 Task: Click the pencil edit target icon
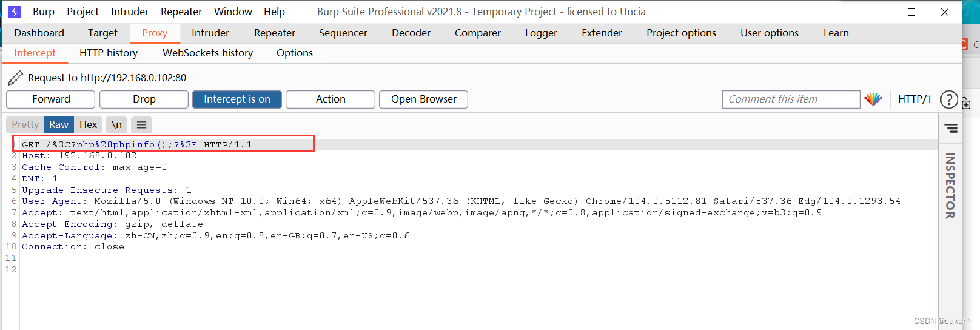15,78
